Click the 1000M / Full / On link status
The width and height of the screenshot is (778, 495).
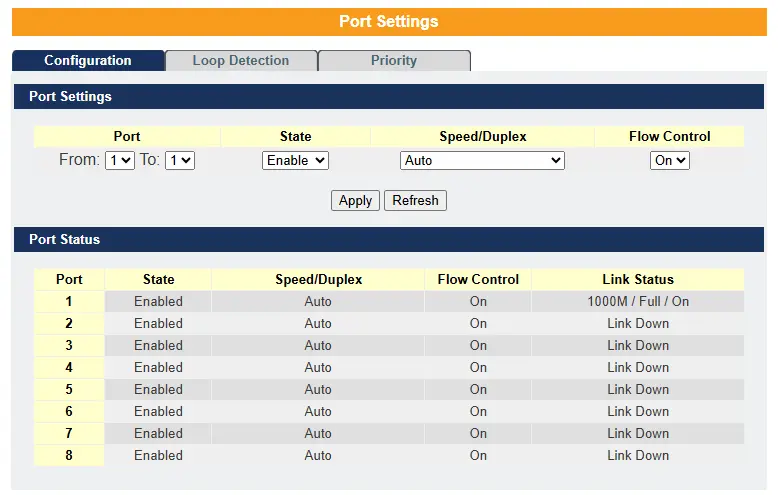click(638, 301)
